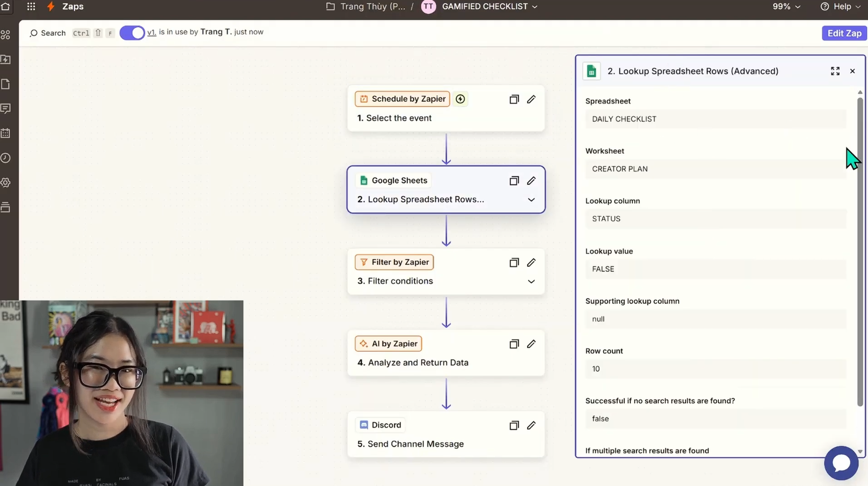Open the 99% zoom level dropdown

pyautogui.click(x=786, y=6)
